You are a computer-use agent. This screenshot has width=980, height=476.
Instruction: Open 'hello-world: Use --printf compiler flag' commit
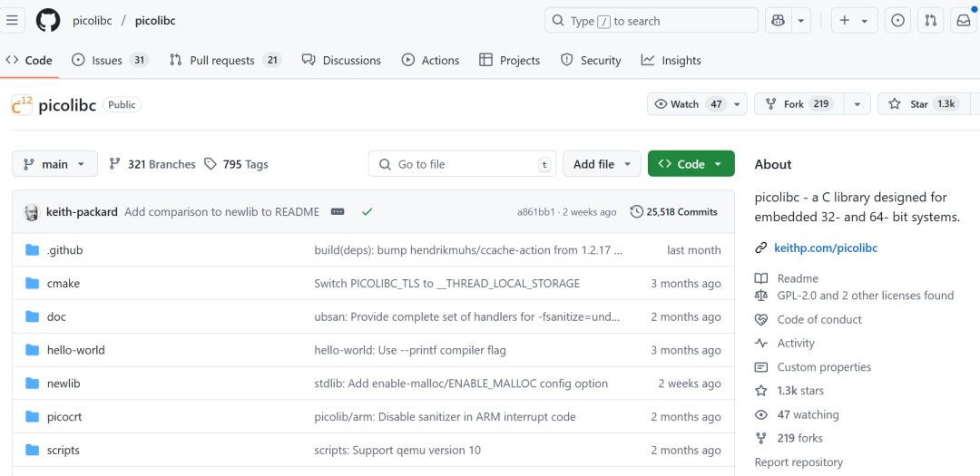tap(409, 350)
